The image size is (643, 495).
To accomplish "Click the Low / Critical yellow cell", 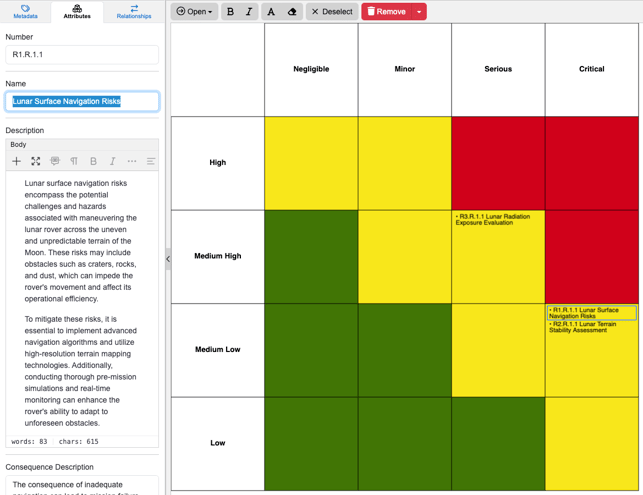I will [x=592, y=444].
